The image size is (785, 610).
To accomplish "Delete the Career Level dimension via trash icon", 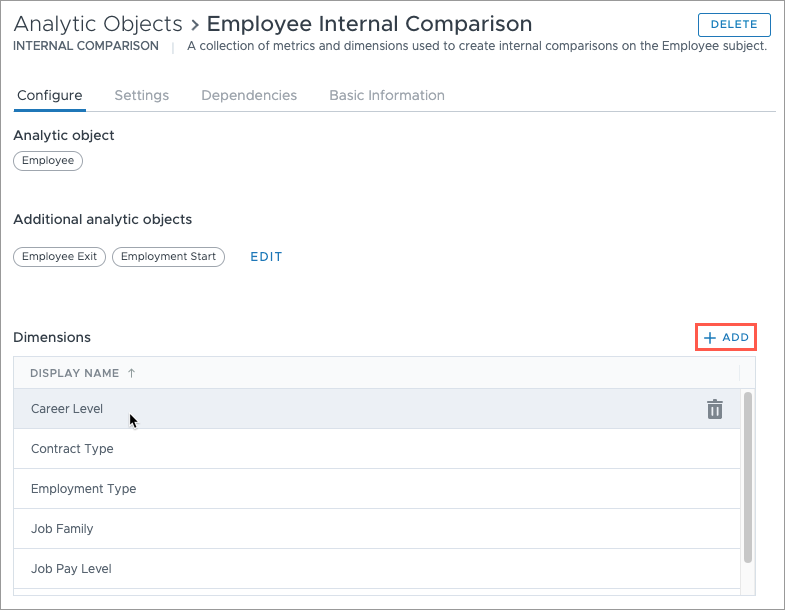I will [714, 409].
